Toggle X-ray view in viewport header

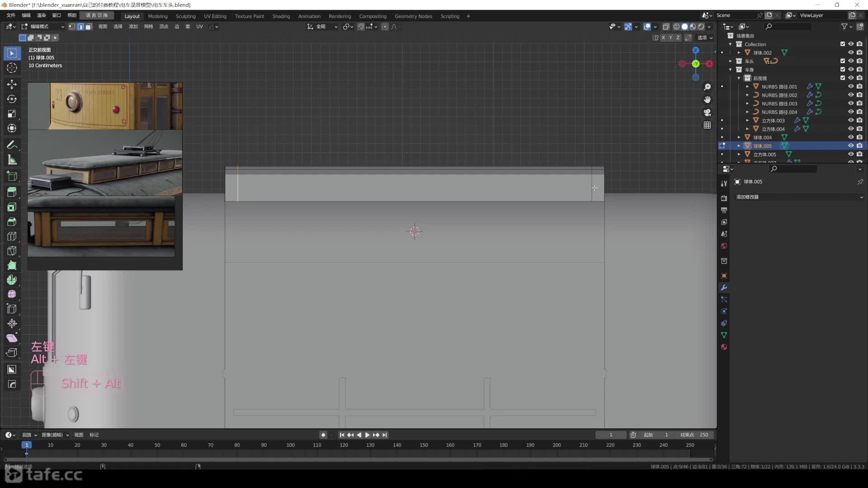tap(666, 27)
